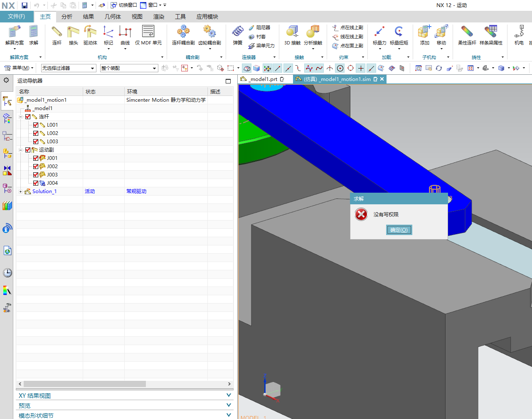The height and width of the screenshot is (419, 532).
Task: Select the 柔性连杆 flexible link tool
Action: point(467,35)
